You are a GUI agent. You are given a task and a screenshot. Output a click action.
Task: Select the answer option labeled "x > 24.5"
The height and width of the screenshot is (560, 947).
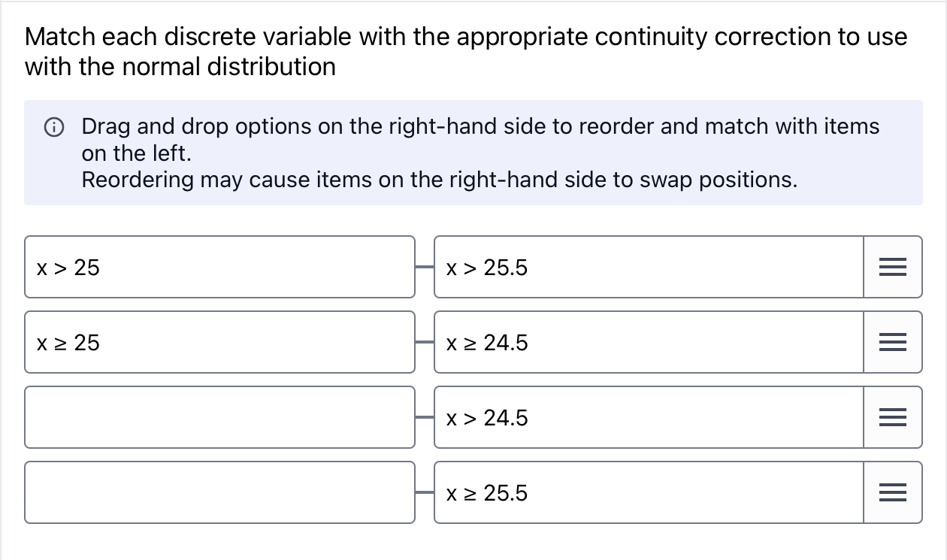(x=646, y=417)
